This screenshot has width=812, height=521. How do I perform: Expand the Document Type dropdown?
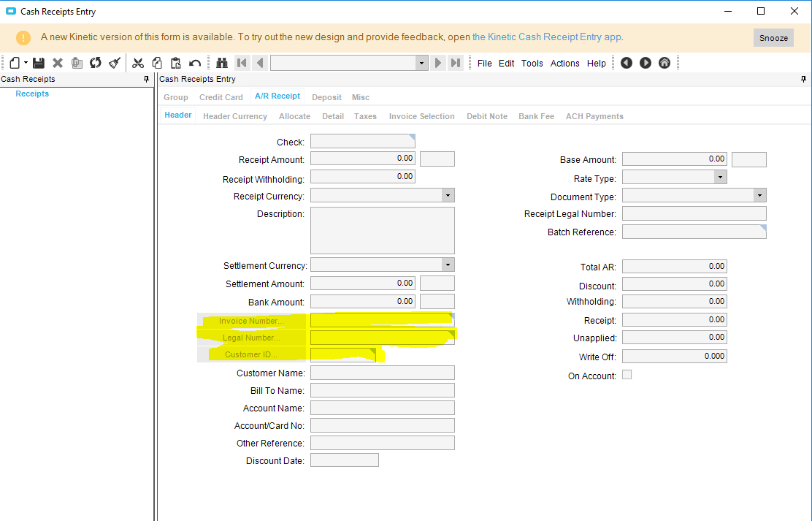click(759, 195)
